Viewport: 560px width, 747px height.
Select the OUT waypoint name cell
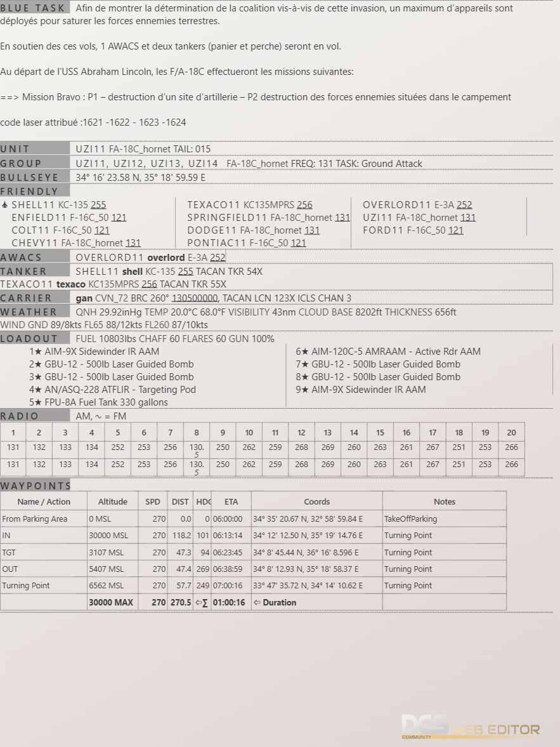(x=44, y=569)
